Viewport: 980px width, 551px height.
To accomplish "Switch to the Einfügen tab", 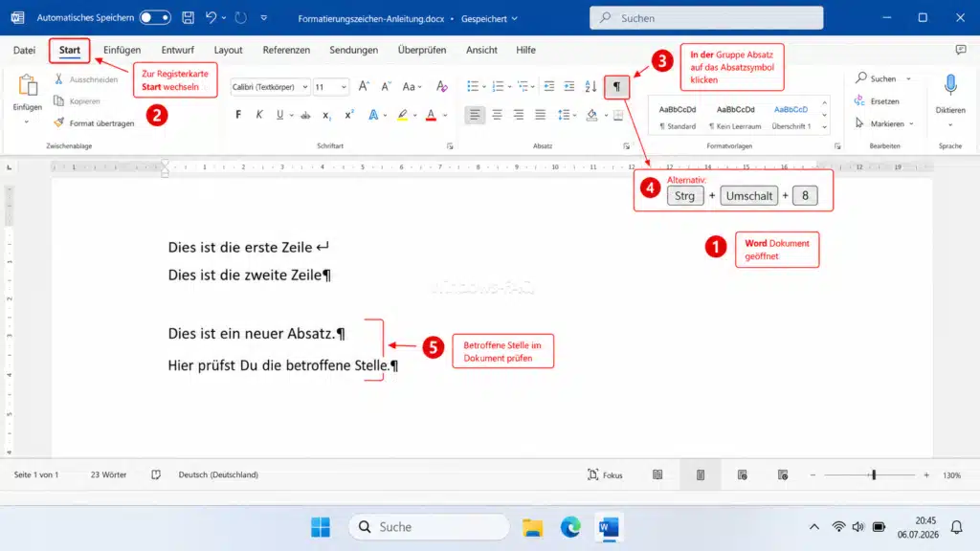I will tap(122, 50).
